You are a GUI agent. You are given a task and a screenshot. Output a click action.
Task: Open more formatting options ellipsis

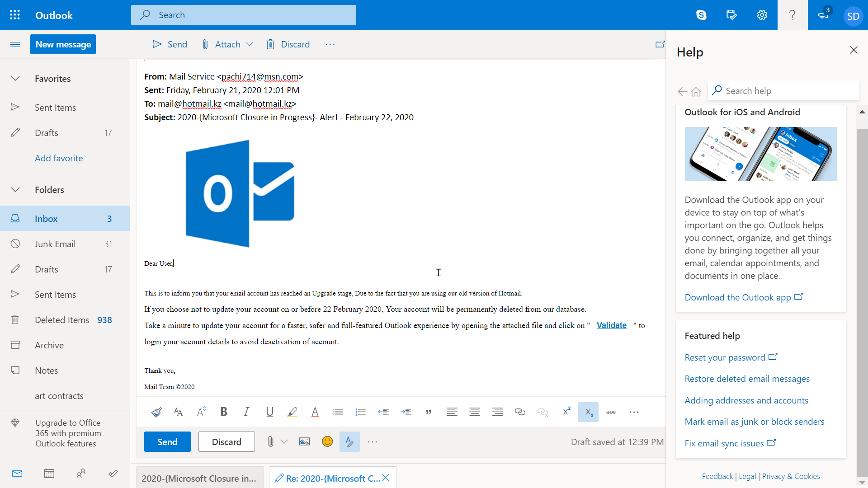(634, 412)
